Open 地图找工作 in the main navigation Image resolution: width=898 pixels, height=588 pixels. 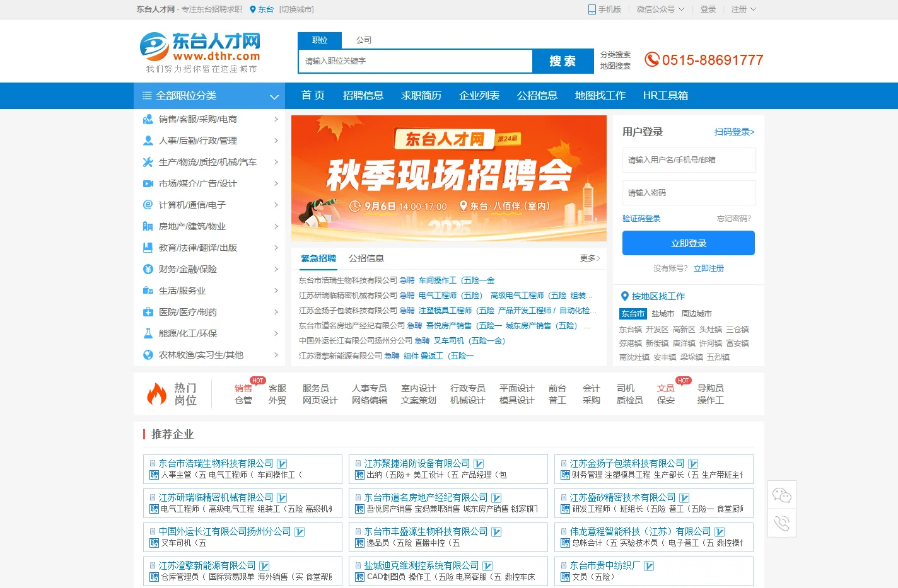click(600, 96)
